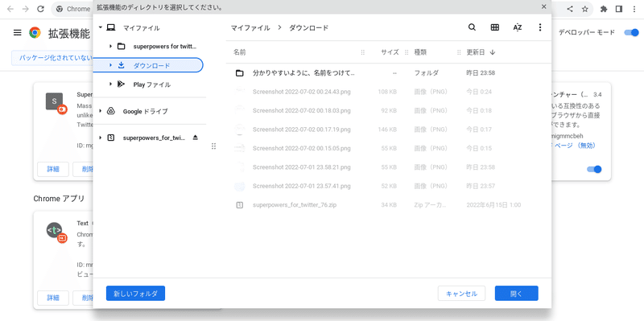The image size is (644, 321).
Task: Collapse the マイファイル tree node
Action: (x=100, y=28)
